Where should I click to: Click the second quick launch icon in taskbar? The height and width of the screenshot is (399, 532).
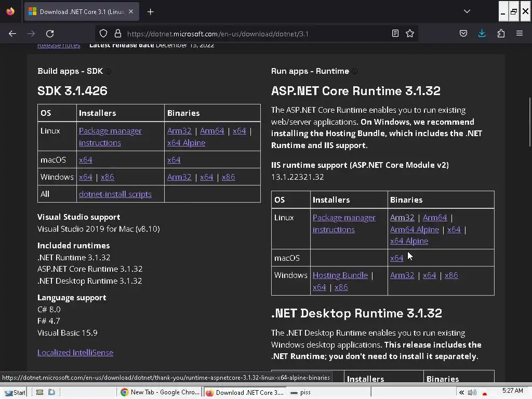click(51, 393)
